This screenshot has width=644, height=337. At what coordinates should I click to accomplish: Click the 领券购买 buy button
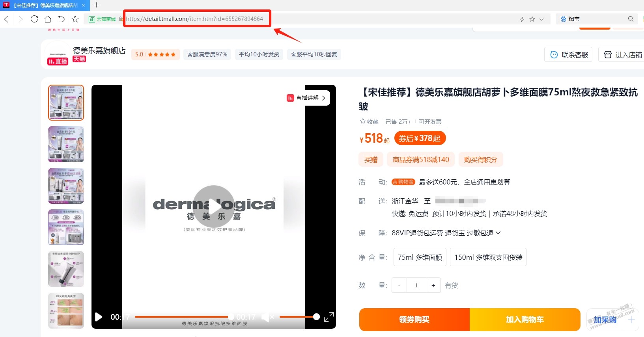pyautogui.click(x=414, y=320)
